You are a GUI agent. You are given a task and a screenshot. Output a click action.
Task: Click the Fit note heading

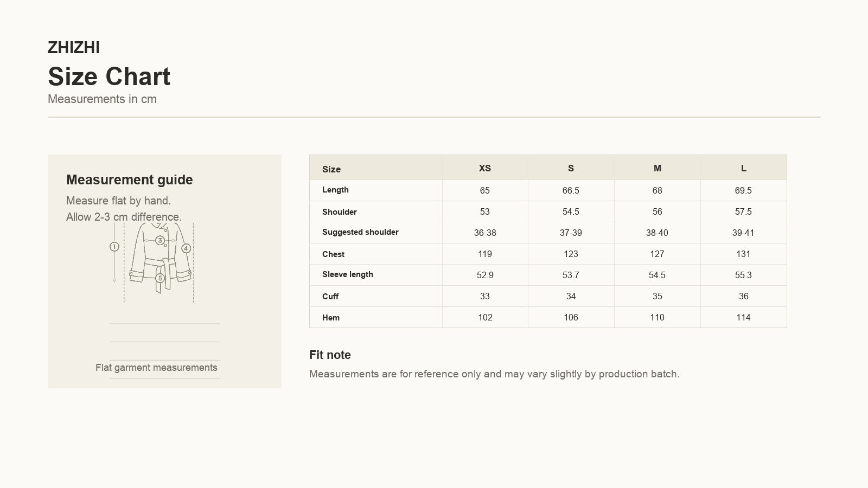[330, 355]
